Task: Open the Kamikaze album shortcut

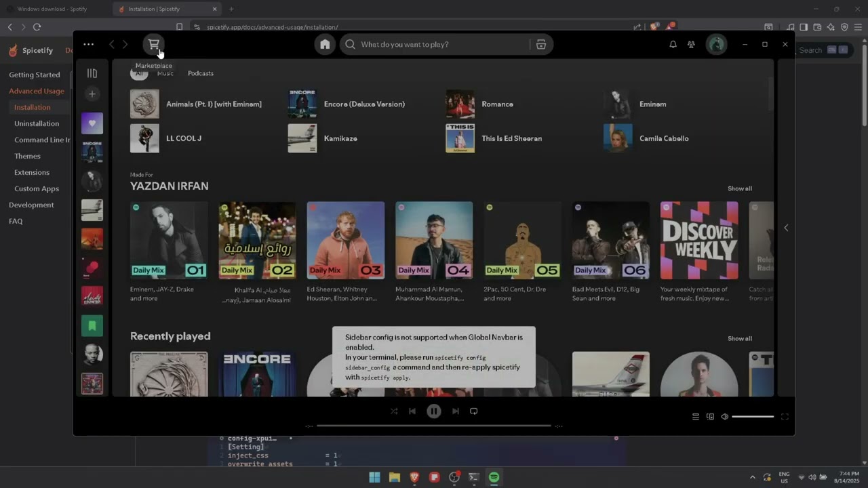Action: (363, 138)
